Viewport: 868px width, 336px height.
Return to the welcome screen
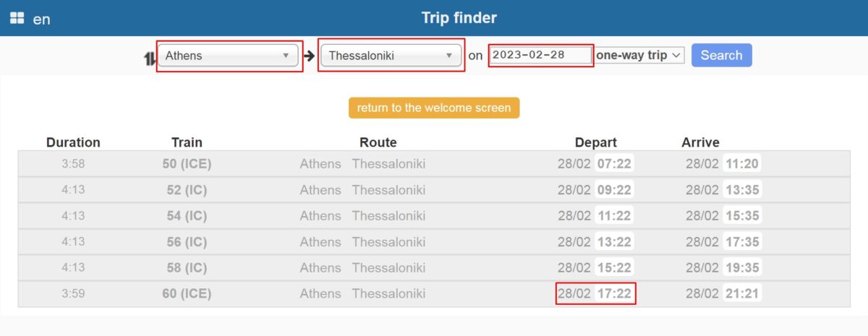(434, 108)
